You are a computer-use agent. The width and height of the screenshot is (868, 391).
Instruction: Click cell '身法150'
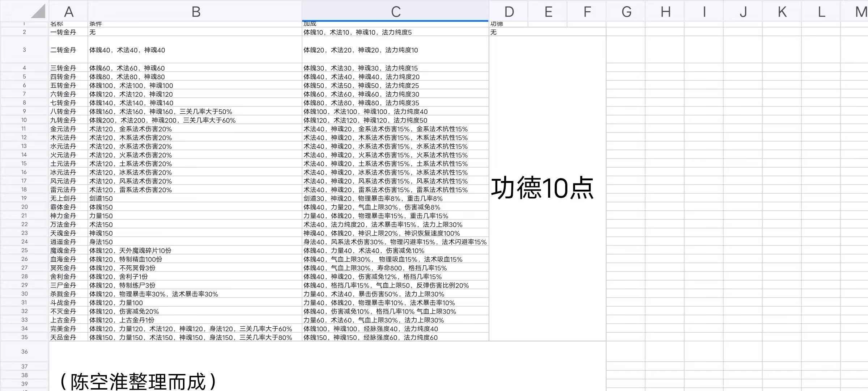195,242
